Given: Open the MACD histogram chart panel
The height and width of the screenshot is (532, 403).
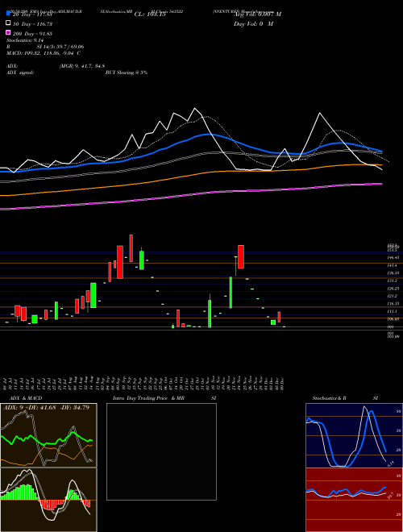Looking at the screenshot, I should 48,500.
